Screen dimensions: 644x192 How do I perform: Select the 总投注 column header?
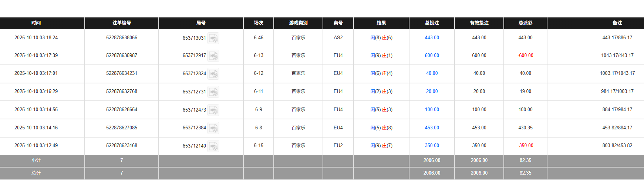[x=432, y=23]
